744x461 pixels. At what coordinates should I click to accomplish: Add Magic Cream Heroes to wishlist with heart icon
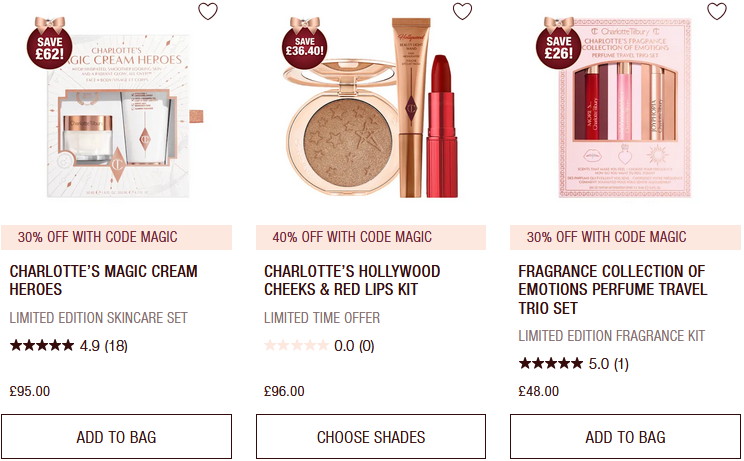[208, 11]
